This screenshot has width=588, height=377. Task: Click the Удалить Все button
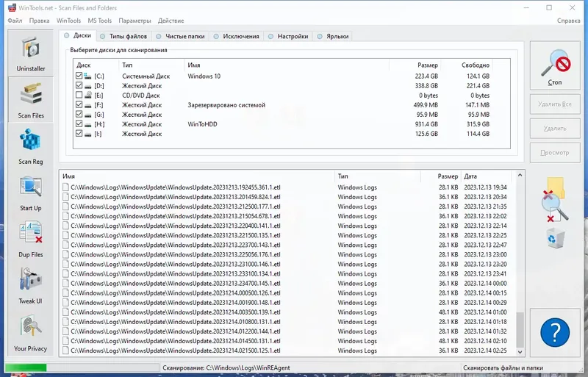tap(555, 104)
